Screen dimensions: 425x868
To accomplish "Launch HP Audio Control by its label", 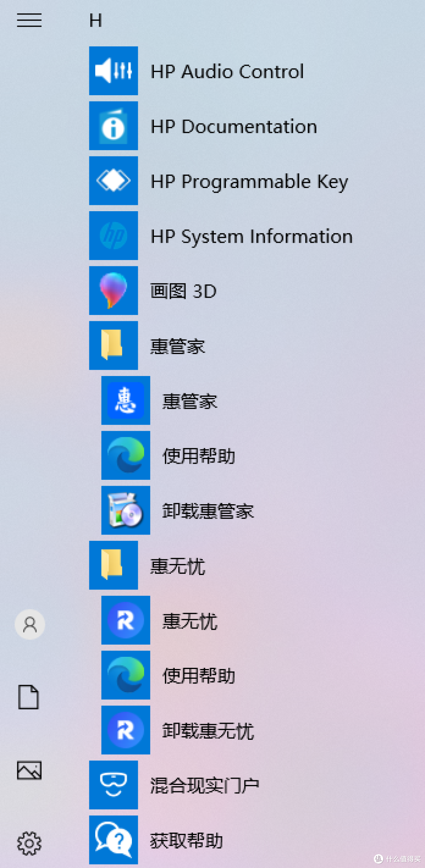I will [227, 72].
